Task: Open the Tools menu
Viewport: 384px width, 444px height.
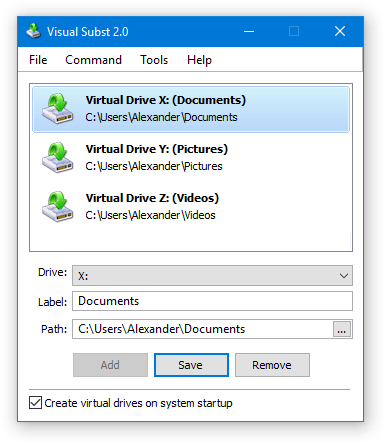Action: tap(154, 60)
